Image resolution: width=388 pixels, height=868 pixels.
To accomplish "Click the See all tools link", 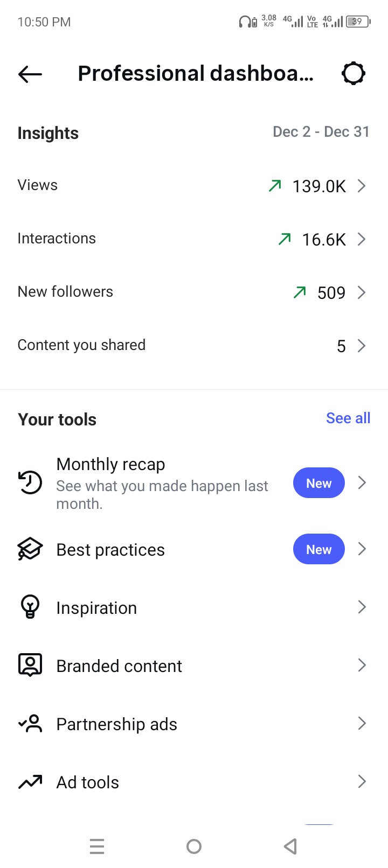I will [x=348, y=418].
